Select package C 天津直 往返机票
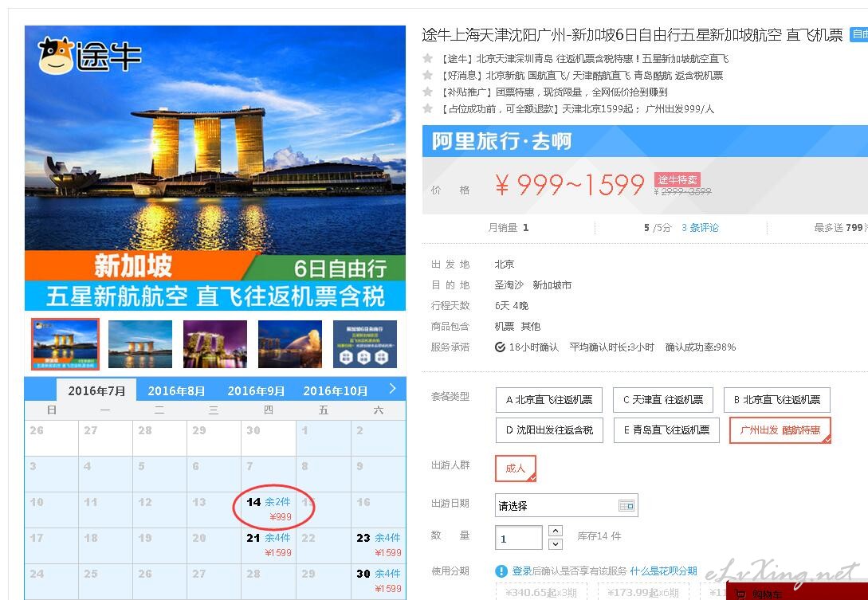This screenshot has height=600, width=868. point(662,400)
